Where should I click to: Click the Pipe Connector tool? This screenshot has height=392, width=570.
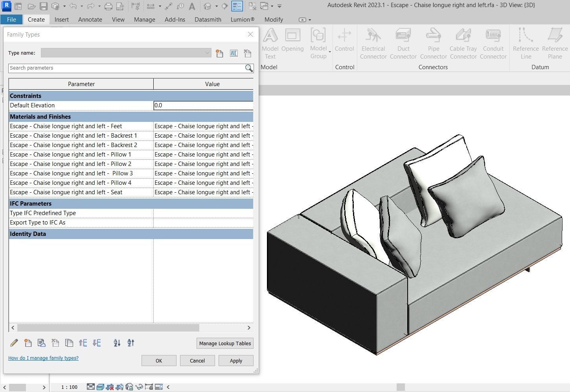click(434, 44)
